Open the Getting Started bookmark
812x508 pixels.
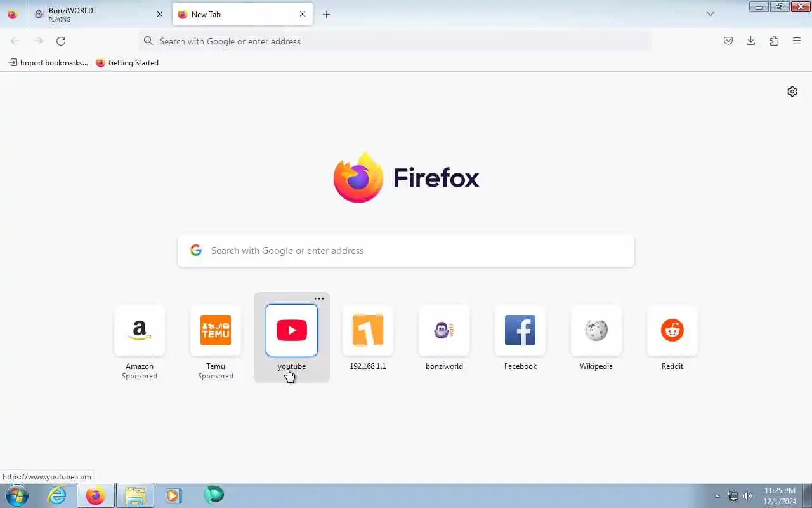tap(127, 63)
